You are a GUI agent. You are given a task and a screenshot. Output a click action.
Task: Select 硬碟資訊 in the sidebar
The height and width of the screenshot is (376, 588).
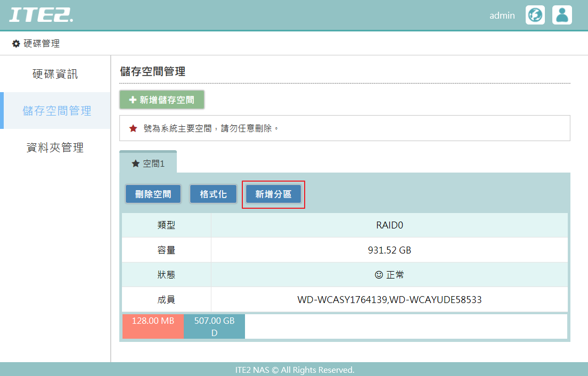[55, 74]
